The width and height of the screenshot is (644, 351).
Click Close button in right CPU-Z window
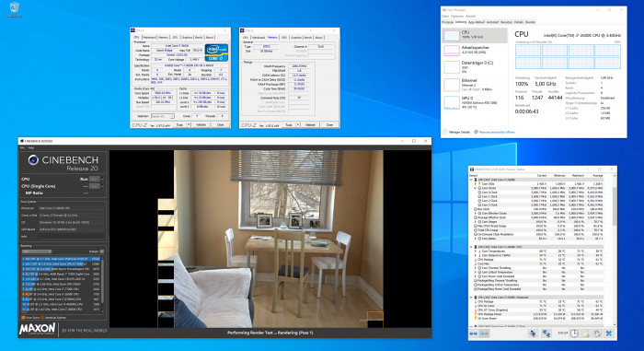(x=329, y=124)
